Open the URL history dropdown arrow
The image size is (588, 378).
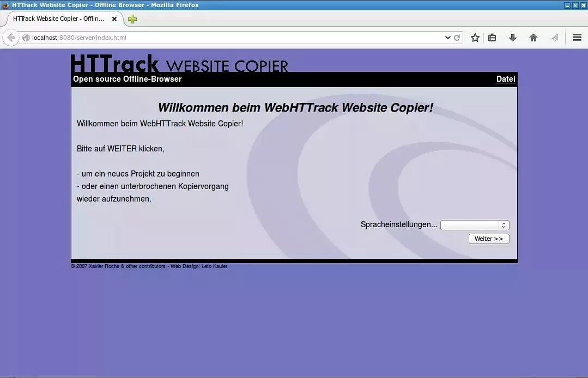(447, 38)
